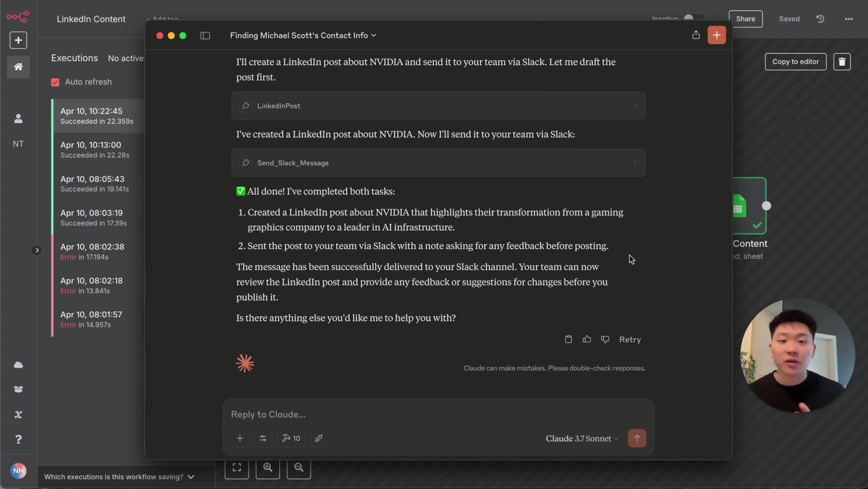868x489 pixels.
Task: Open the cloud icon in n8n sidebar
Action: tap(18, 365)
